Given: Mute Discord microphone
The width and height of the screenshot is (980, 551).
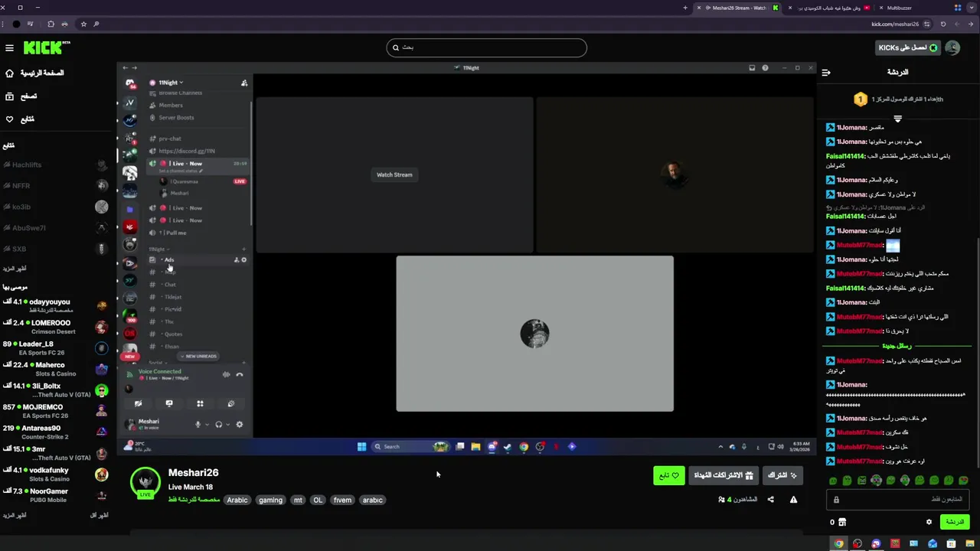Looking at the screenshot, I should [x=198, y=424].
